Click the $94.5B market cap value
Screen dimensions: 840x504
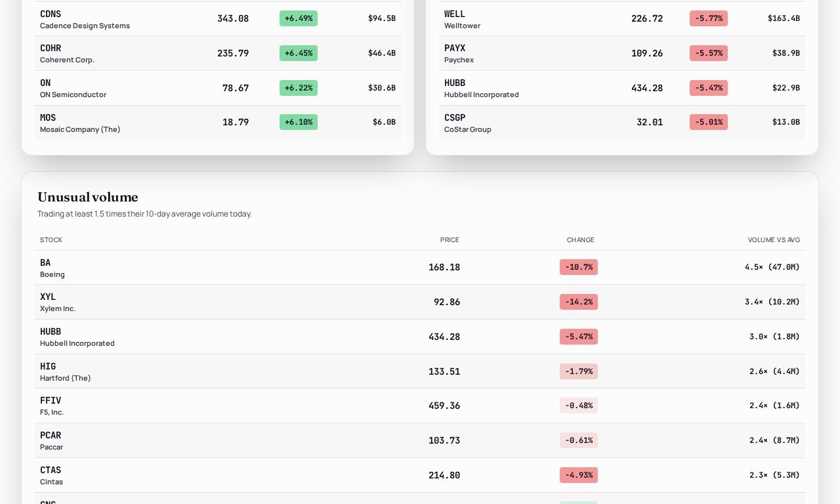382,18
